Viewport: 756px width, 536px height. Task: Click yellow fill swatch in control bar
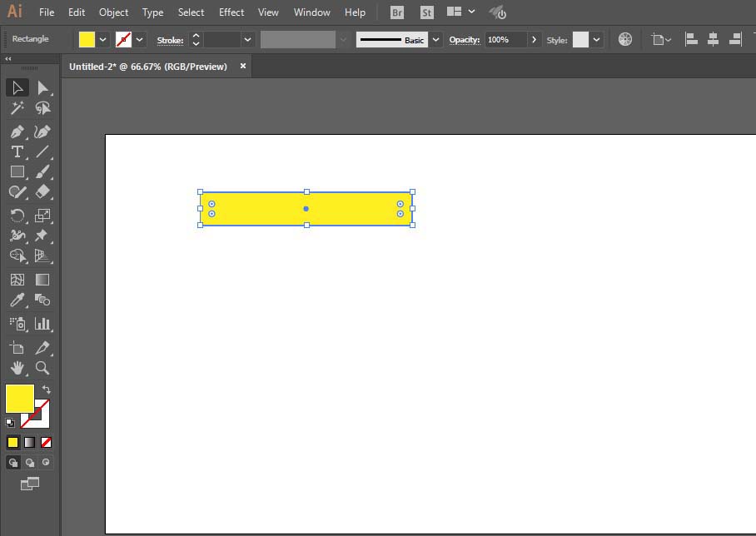coord(87,39)
